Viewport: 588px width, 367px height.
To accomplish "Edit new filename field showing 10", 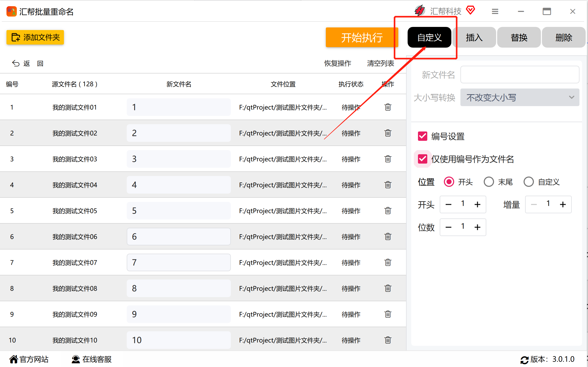I will 179,340.
